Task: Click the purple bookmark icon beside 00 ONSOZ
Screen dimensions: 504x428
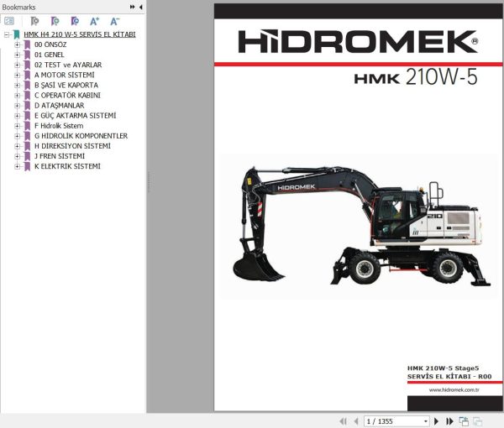Action: (x=28, y=44)
